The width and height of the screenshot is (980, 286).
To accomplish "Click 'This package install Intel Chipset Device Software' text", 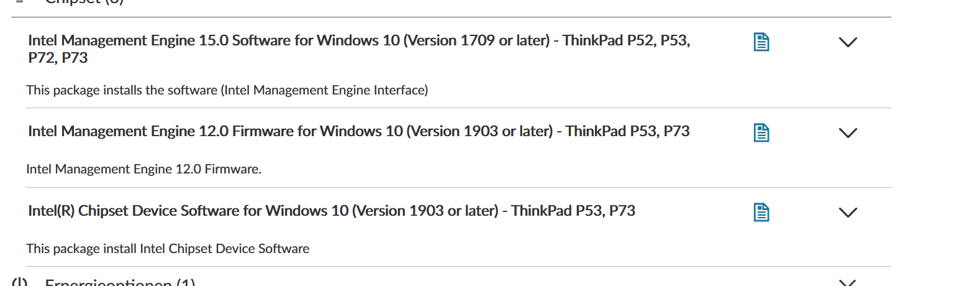I will [x=168, y=249].
